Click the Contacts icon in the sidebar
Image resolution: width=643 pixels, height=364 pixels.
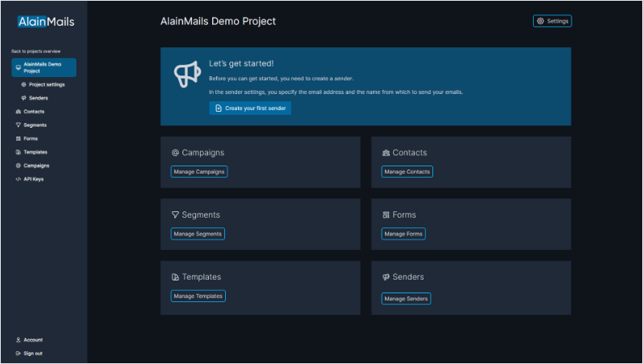18,112
